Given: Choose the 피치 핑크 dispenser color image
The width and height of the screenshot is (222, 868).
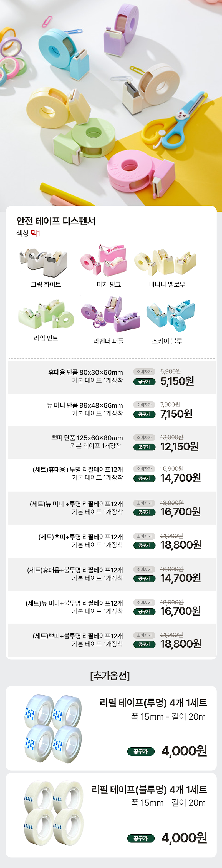Looking at the screenshot, I should tap(104, 261).
